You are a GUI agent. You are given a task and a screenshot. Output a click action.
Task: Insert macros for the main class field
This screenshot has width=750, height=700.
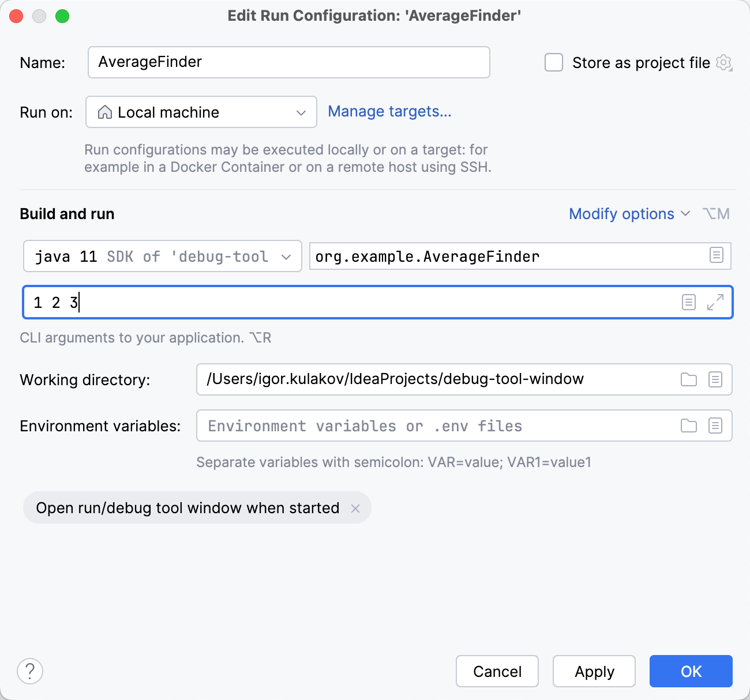pyautogui.click(x=717, y=256)
